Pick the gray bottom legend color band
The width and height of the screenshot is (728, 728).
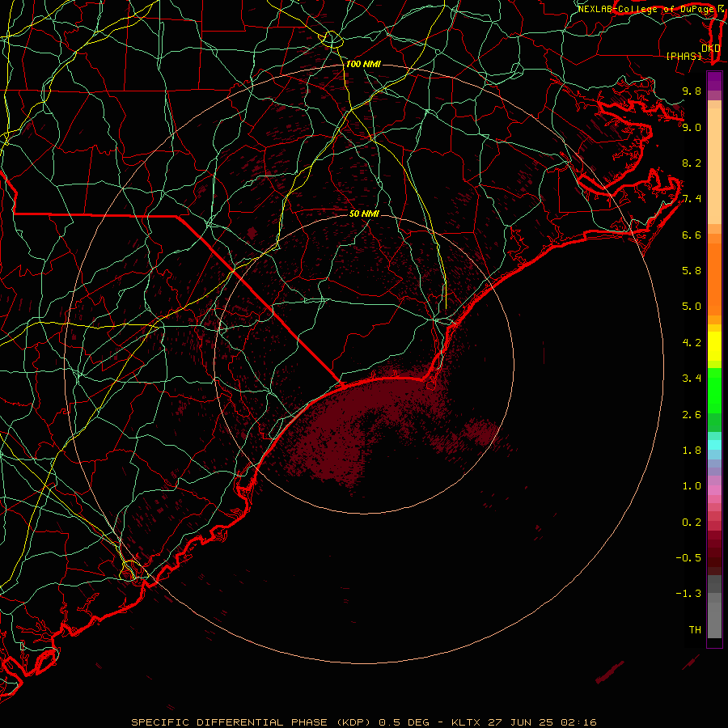714,620
